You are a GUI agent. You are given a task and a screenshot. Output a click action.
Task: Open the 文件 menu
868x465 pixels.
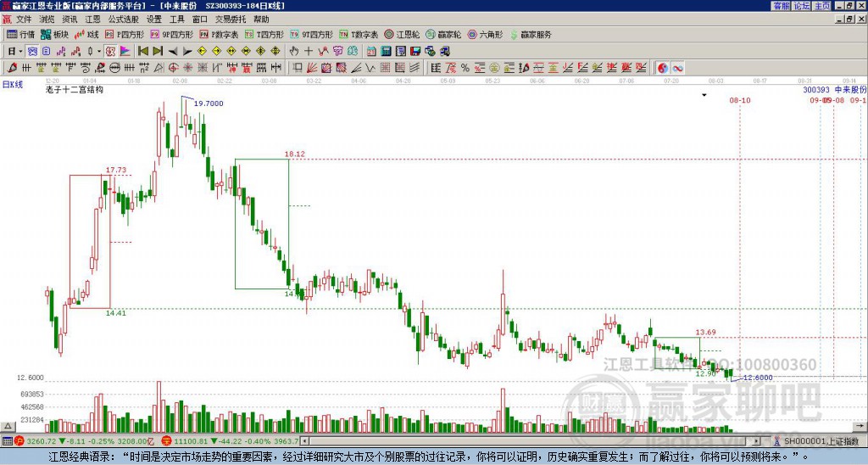(24, 20)
